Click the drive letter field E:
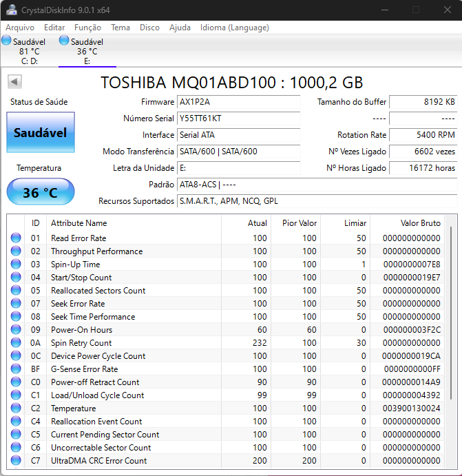The height and width of the screenshot is (476, 462). coord(238,168)
